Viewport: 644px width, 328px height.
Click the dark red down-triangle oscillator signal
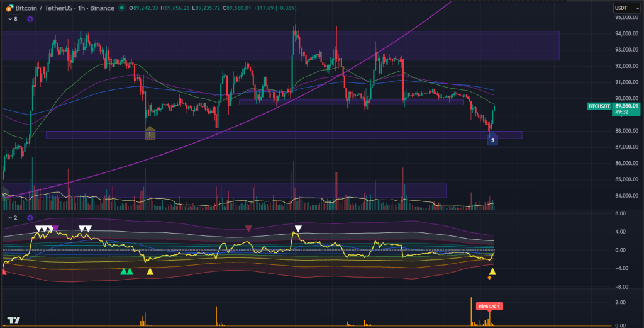[248, 228]
